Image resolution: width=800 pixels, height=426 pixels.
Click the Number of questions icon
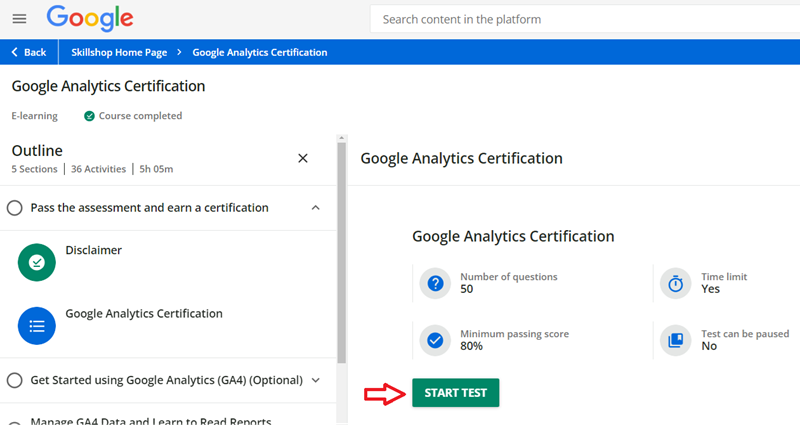(435, 284)
